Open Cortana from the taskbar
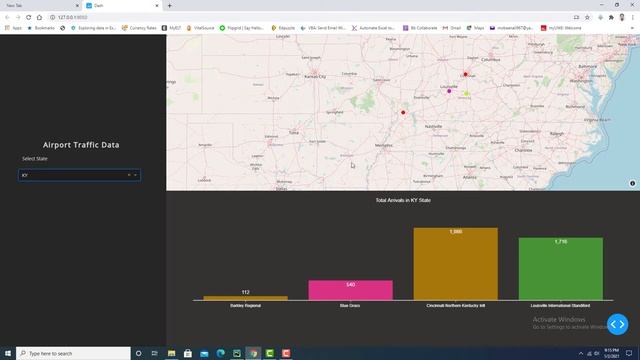Screen dimensions: 640x360 (x=139, y=353)
